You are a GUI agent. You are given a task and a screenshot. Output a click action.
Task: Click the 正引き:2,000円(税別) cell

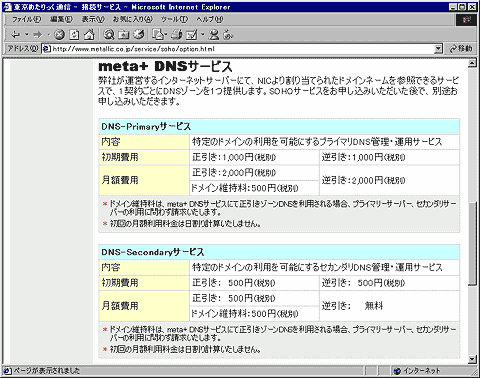click(x=254, y=173)
